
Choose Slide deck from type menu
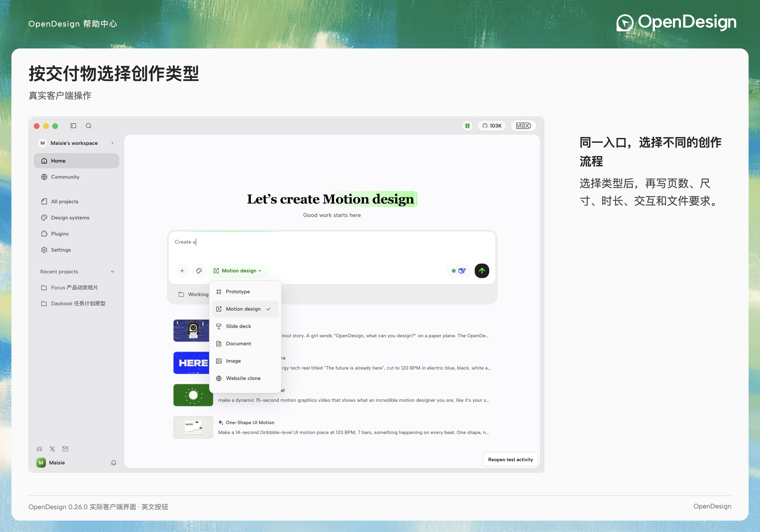(245, 326)
